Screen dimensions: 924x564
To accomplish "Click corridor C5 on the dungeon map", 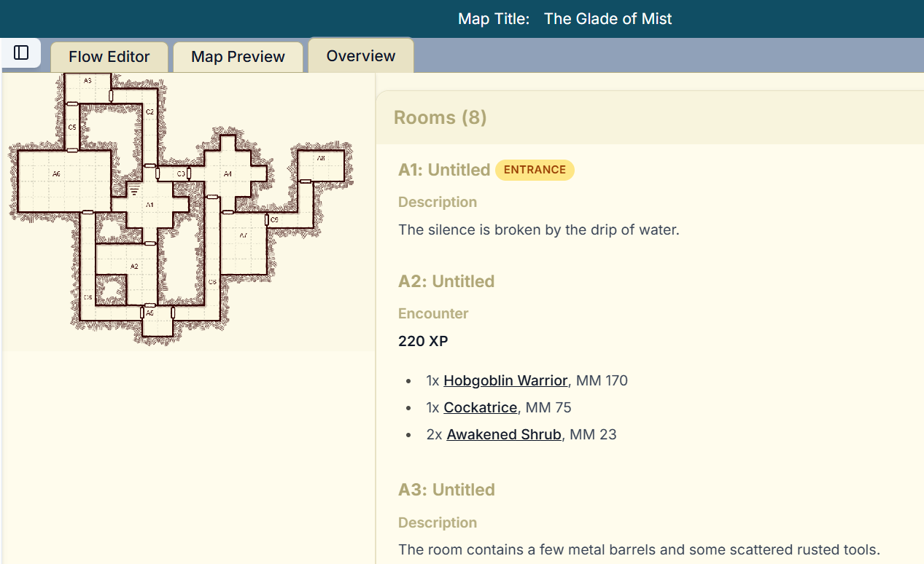I will [71, 128].
